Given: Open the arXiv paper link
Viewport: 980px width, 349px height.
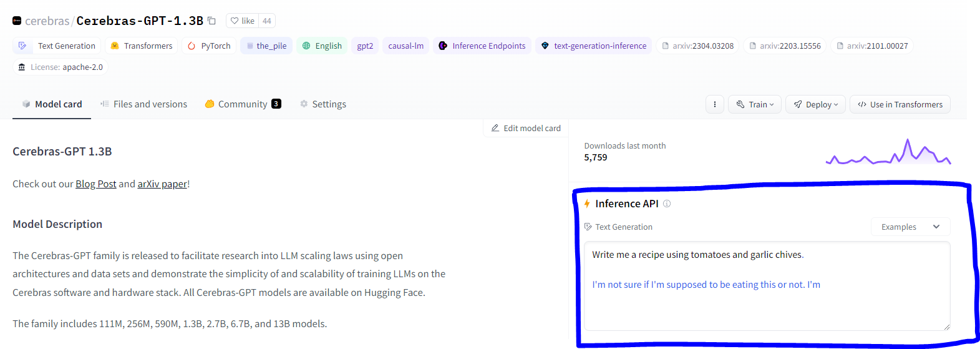Looking at the screenshot, I should (162, 184).
